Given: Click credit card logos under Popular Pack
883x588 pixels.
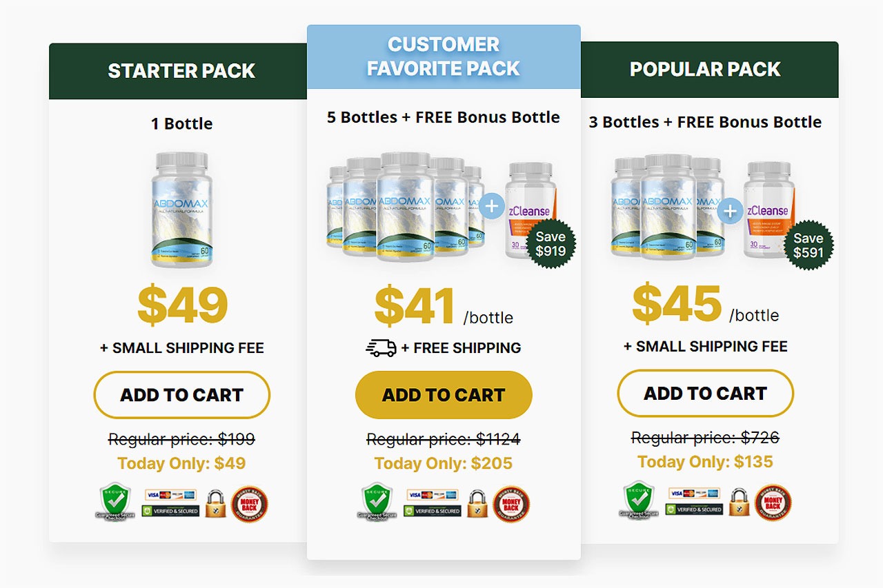Looking at the screenshot, I should pyautogui.click(x=694, y=493).
